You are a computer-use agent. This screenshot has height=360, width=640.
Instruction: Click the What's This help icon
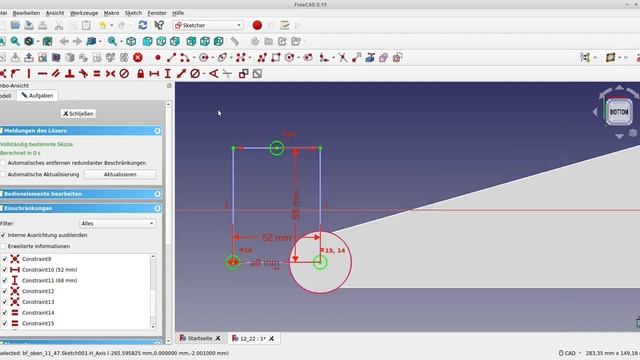click(x=159, y=25)
